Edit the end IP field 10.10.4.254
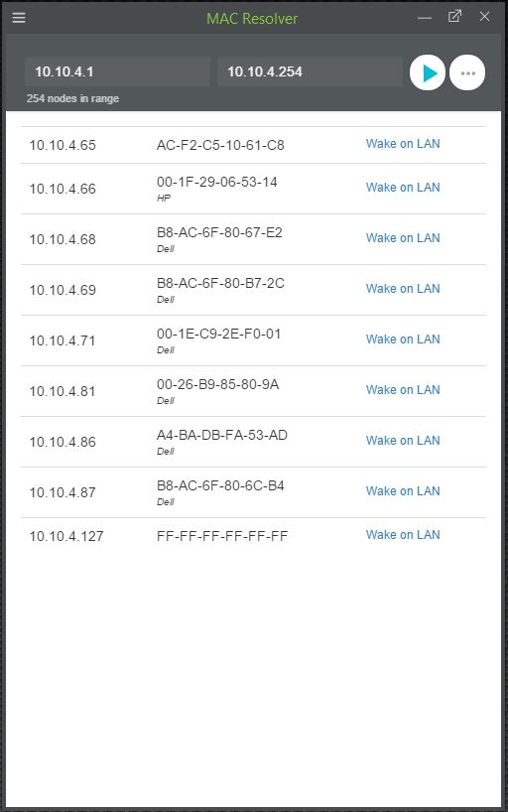This screenshot has height=812, width=508. [310, 71]
